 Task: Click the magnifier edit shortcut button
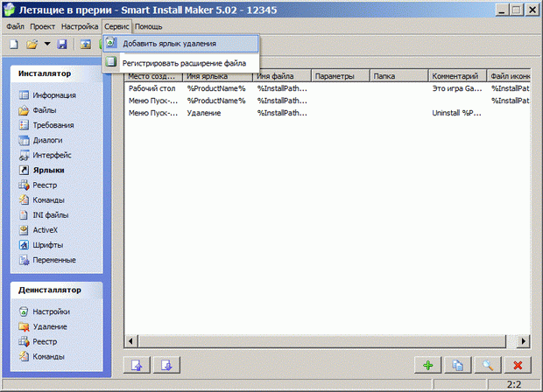(488, 366)
